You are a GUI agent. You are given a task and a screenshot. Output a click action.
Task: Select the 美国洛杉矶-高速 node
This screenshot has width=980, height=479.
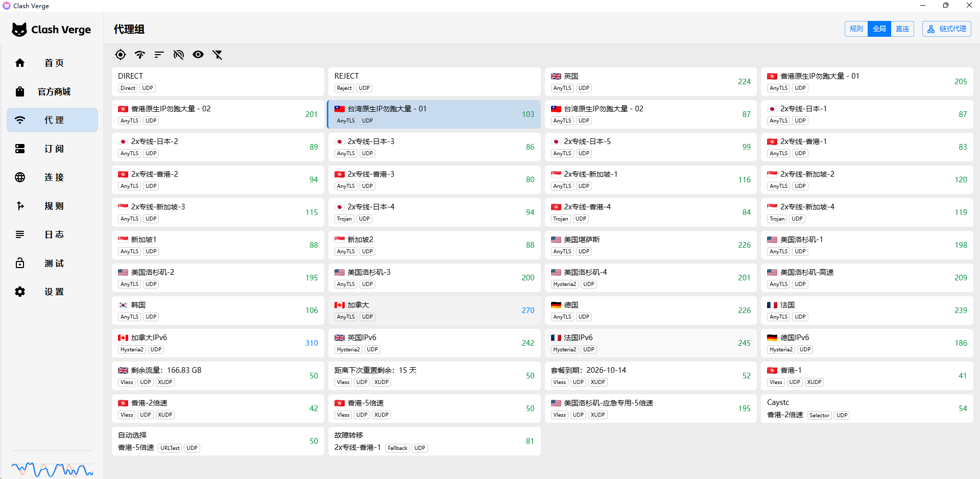tap(867, 278)
